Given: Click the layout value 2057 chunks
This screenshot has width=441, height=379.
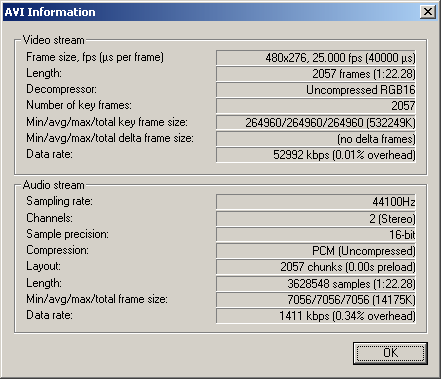Looking at the screenshot, I should tap(316, 267).
